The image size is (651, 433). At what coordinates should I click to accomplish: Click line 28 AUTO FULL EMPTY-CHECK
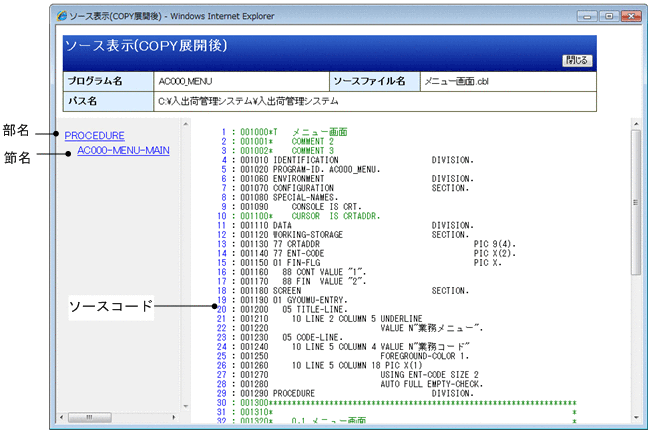tap(432, 384)
